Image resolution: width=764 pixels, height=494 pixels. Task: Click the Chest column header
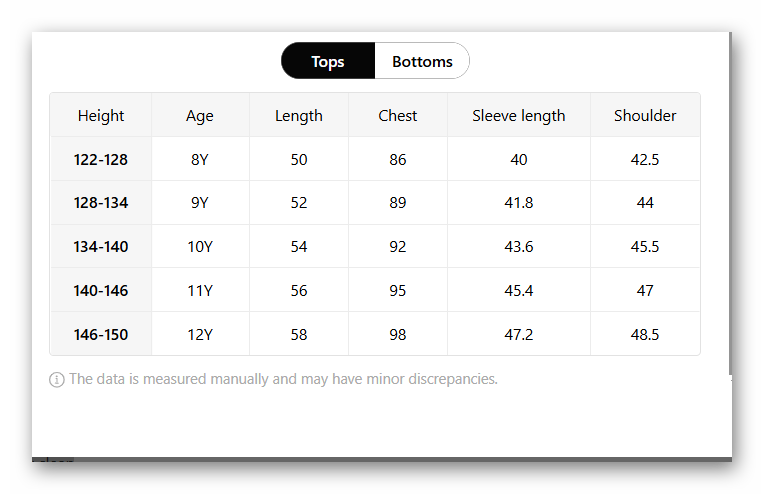[398, 116]
